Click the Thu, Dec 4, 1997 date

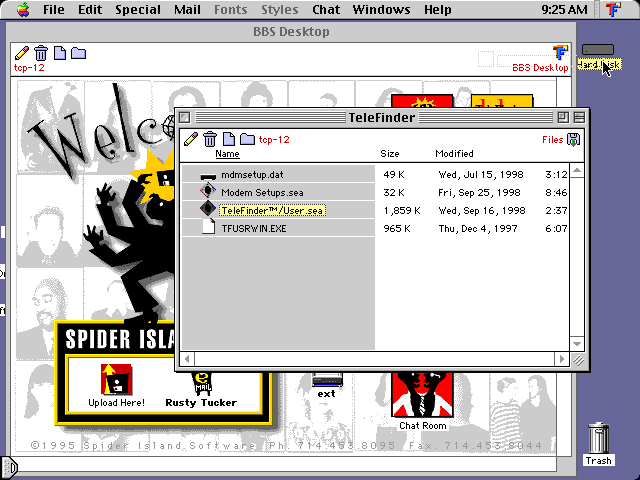[x=478, y=229]
